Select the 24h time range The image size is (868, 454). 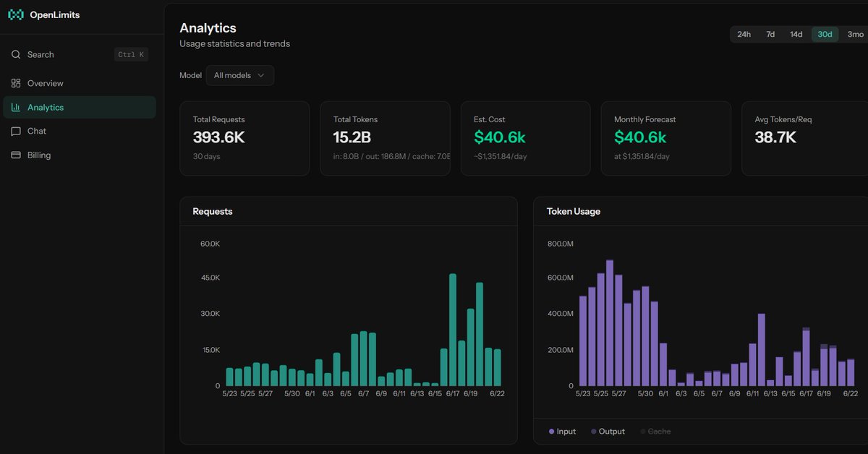pos(744,34)
